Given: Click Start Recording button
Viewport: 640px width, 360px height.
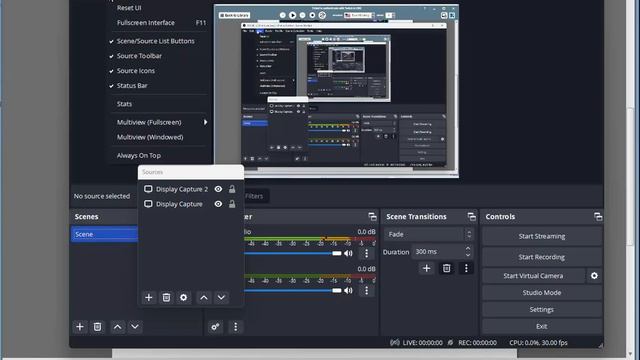Looking at the screenshot, I should tap(542, 257).
